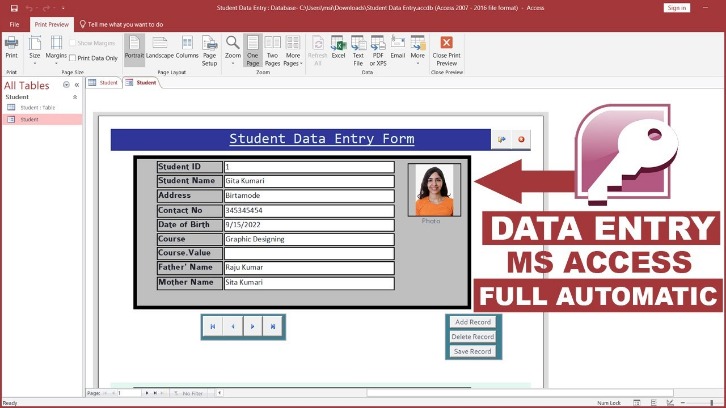The height and width of the screenshot is (408, 726).
Task: Select the Print Preview ribbon tab
Action: 52,25
